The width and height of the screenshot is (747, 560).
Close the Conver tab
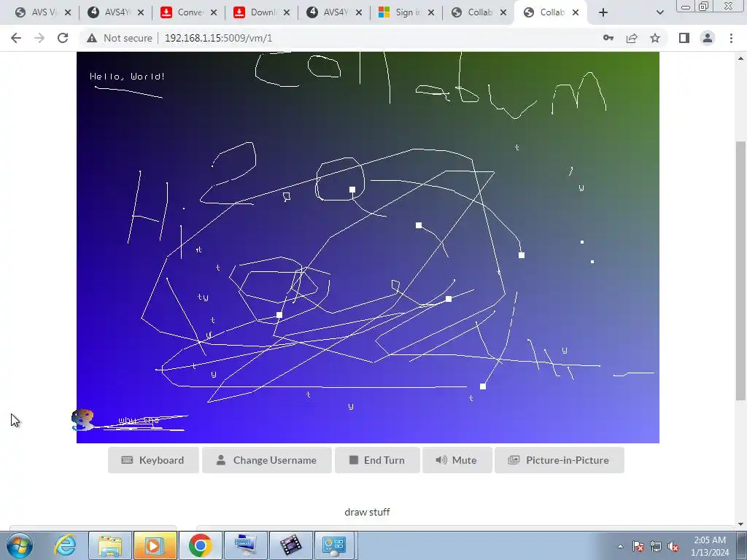pyautogui.click(x=214, y=13)
